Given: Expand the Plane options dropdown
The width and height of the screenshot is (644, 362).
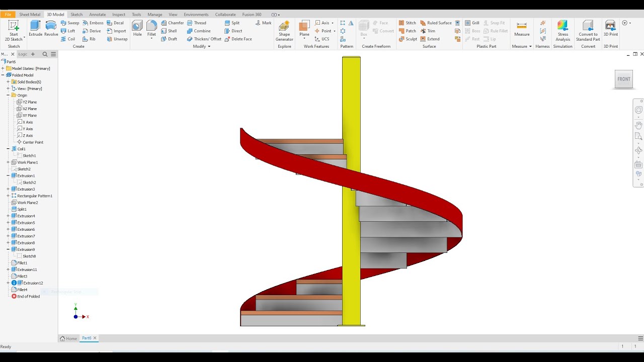Looking at the screenshot, I should pyautogui.click(x=304, y=38).
